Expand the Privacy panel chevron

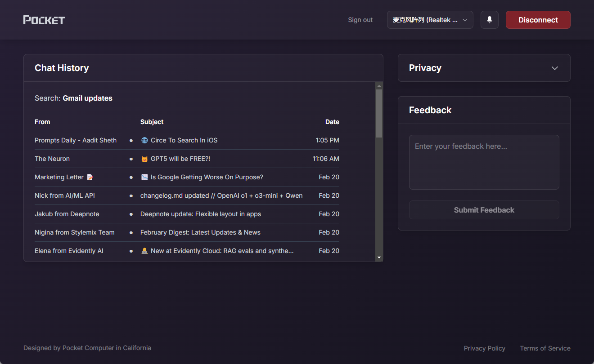[555, 68]
